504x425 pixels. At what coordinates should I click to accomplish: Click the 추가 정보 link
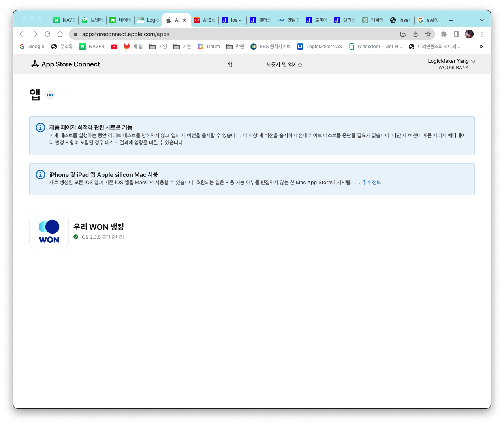point(371,182)
